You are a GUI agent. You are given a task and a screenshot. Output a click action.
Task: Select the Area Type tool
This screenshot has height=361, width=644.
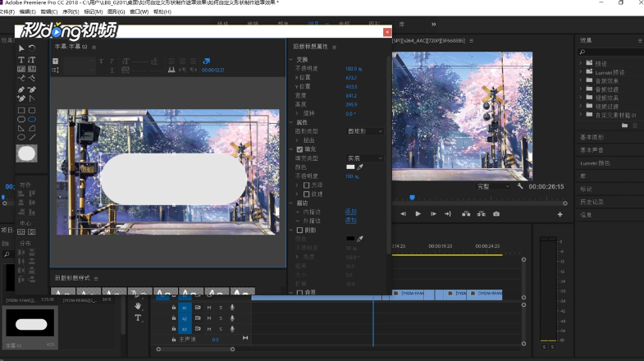pyautogui.click(x=21, y=69)
